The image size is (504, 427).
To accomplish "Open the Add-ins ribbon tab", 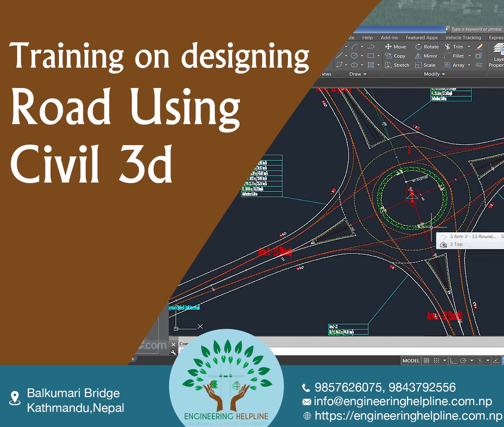I will point(389,38).
